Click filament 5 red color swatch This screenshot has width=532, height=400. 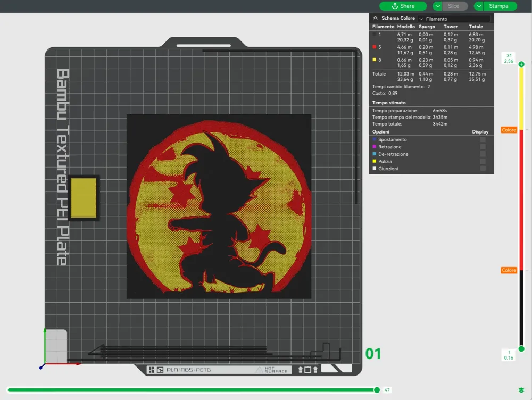[374, 47]
